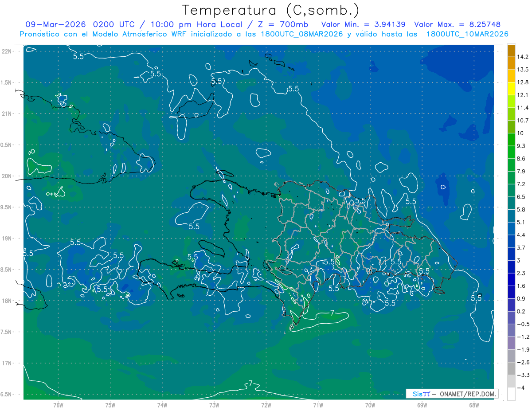Click the "71W" longitude axis label
The width and height of the screenshot is (532, 411).
coord(318,405)
